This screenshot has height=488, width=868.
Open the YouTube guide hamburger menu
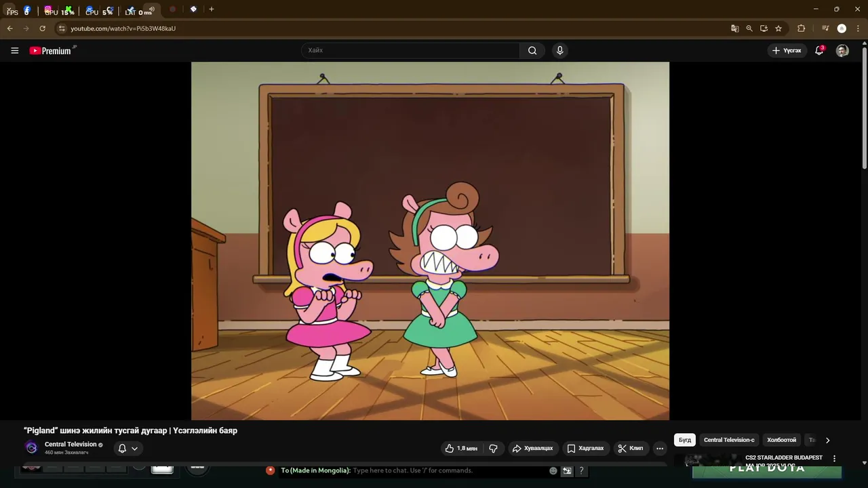point(14,50)
